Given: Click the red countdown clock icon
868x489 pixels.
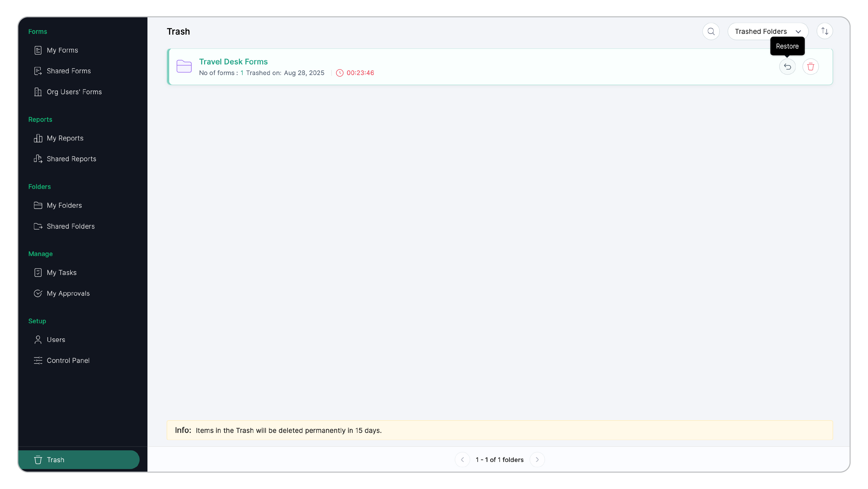Looking at the screenshot, I should click(340, 73).
